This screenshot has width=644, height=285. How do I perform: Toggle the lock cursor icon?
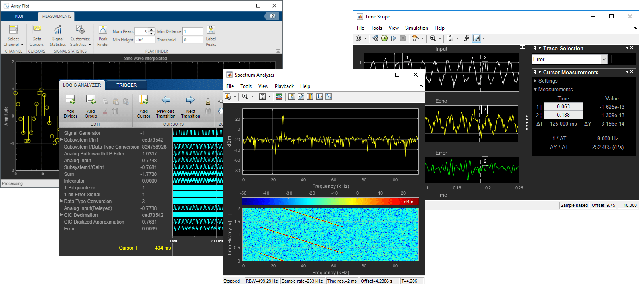[208, 102]
